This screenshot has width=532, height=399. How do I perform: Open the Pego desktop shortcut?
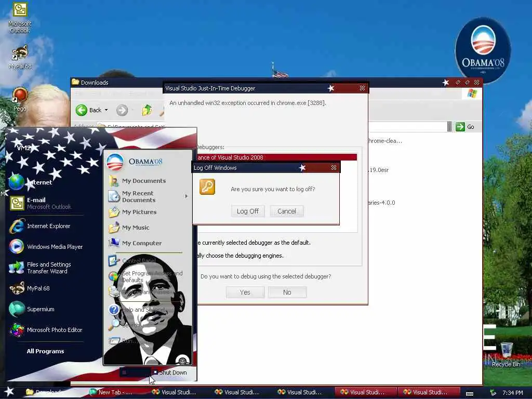coord(20,99)
